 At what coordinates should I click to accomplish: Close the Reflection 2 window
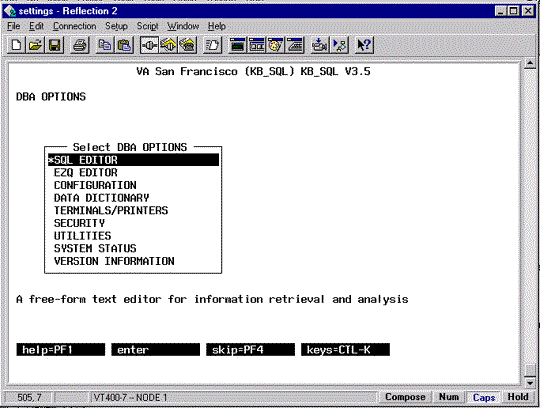coord(527,11)
